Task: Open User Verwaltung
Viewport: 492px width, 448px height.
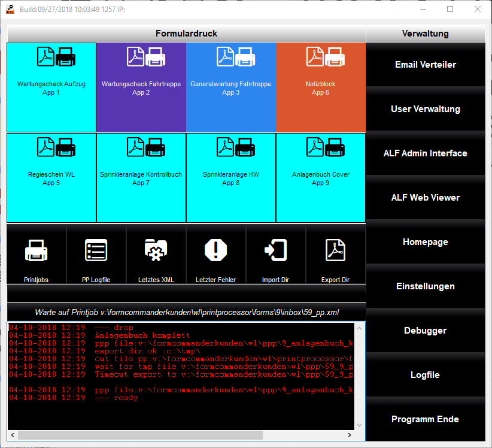Action: click(x=425, y=108)
